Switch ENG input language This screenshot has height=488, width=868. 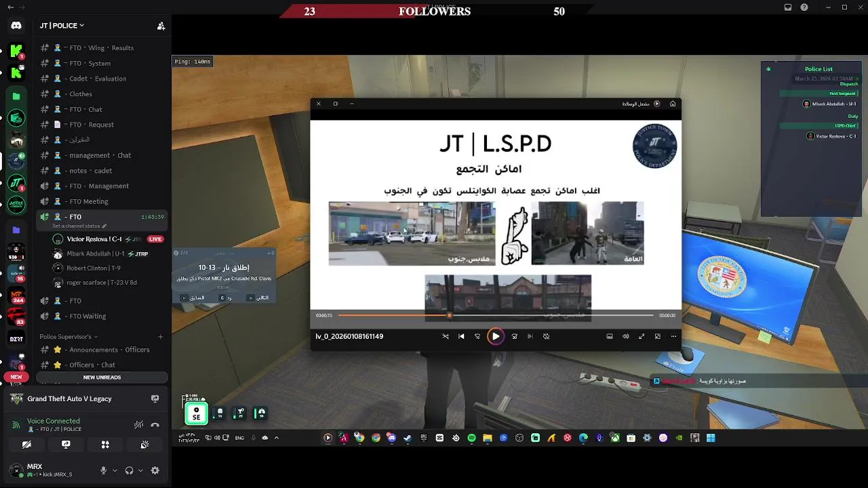239,438
